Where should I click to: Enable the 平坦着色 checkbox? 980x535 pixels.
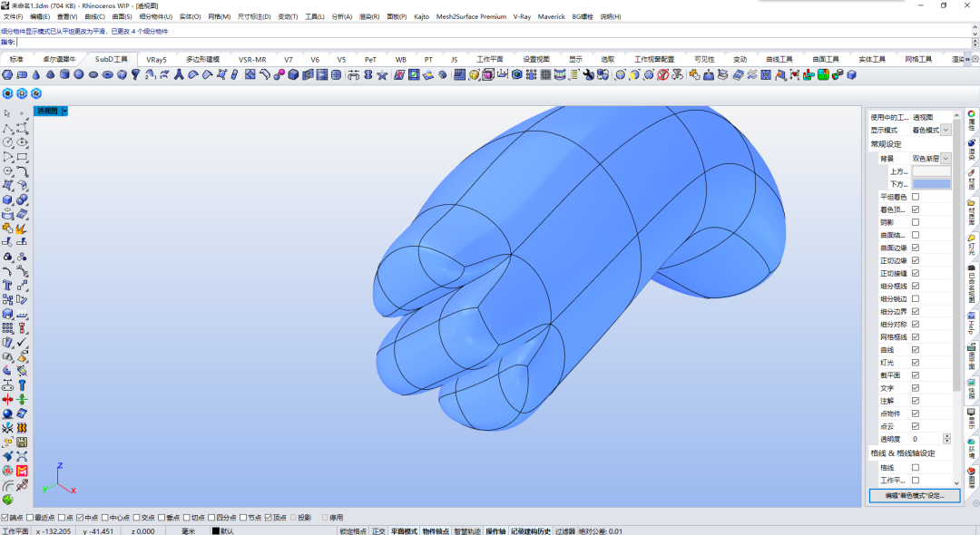coord(916,197)
